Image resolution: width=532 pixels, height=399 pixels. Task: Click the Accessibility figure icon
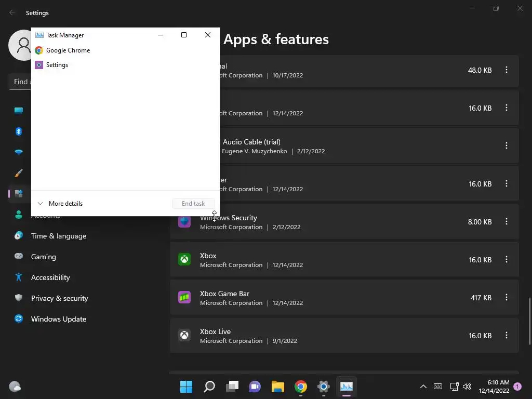point(19,277)
